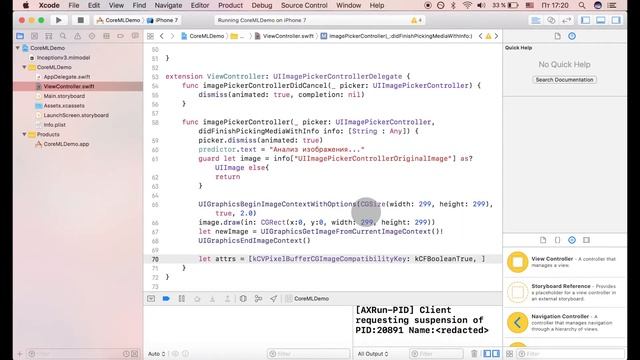Click the Wi-Fi status icon
Image resolution: width=640 pixels, height=360 pixels.
(467, 5)
